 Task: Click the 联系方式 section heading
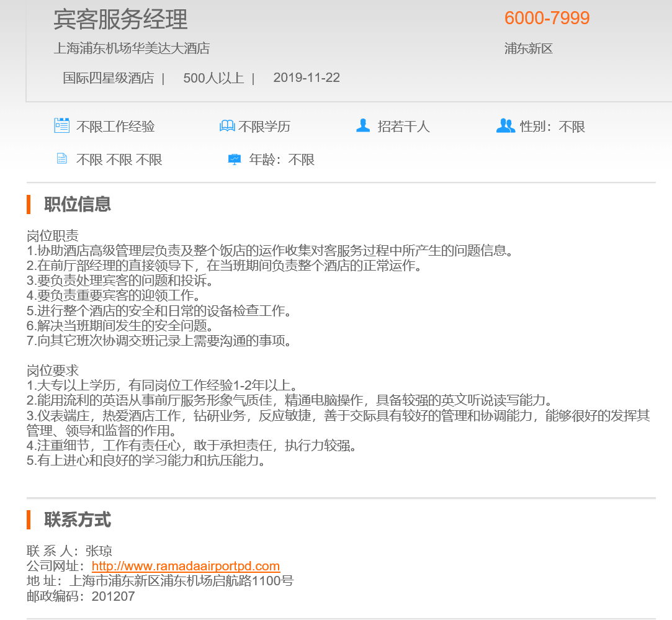pos(78,520)
